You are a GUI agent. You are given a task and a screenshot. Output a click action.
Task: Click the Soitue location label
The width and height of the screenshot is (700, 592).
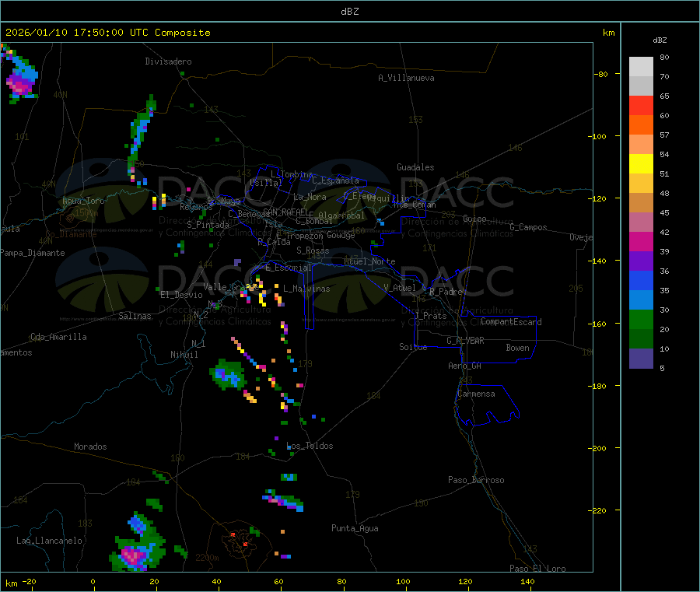point(414,347)
